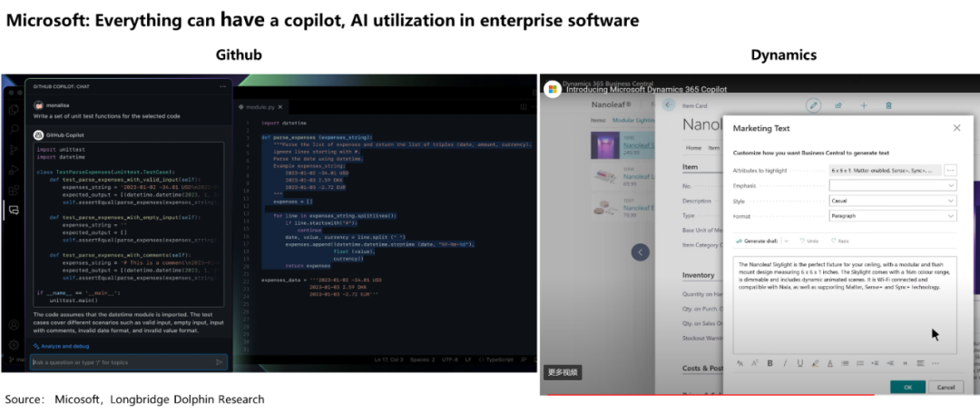Toggle underline formatting in Marketing Text editor
Image resolution: width=980 pixels, height=414 pixels.
click(799, 363)
